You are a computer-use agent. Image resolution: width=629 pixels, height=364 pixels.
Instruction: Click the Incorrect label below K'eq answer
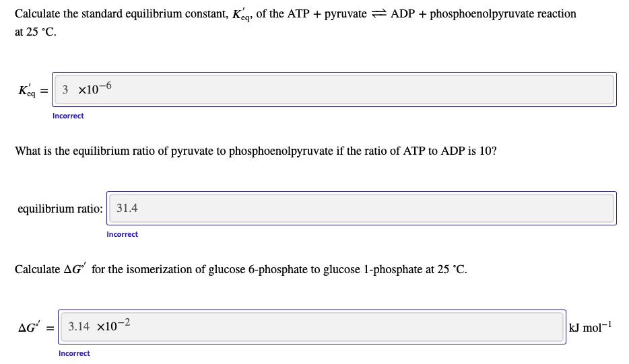(68, 116)
